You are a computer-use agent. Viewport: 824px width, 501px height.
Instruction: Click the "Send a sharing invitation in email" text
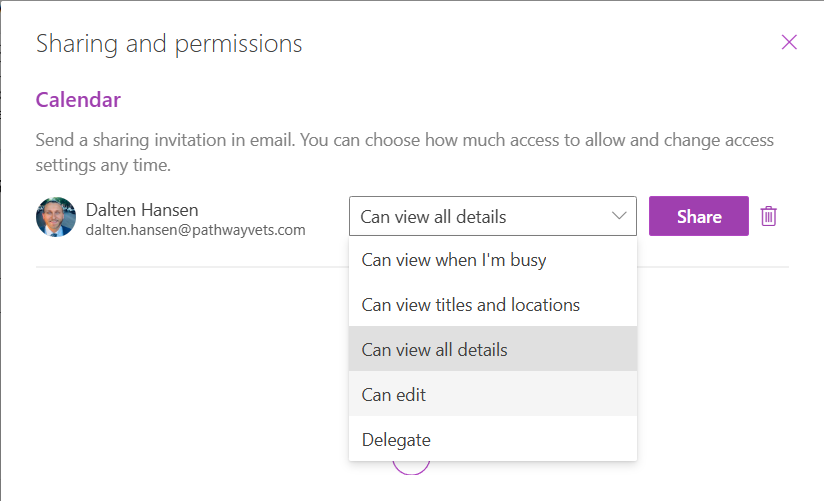pyautogui.click(x=200, y=141)
